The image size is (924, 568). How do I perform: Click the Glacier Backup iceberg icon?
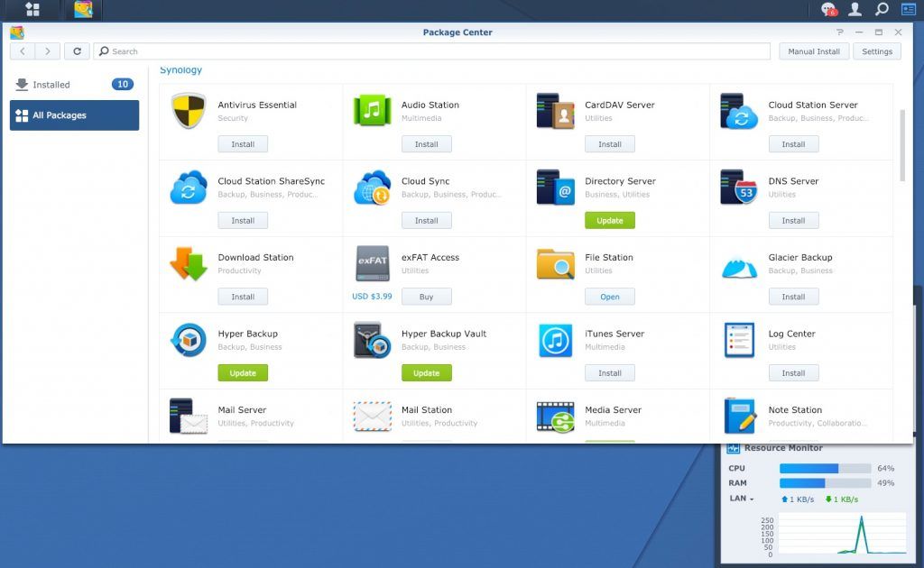click(x=739, y=268)
